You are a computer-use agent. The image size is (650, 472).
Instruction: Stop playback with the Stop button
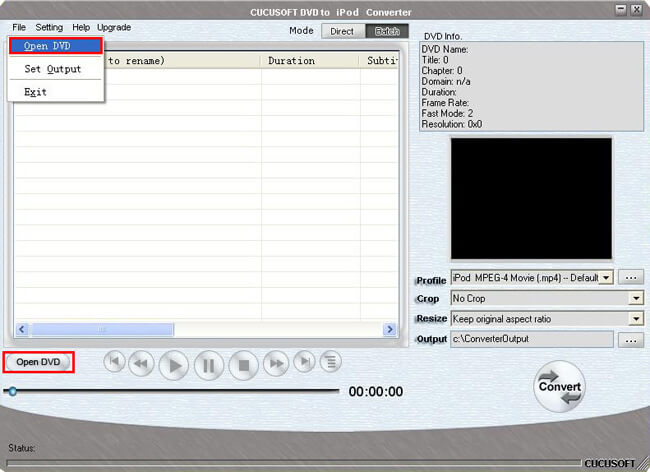tap(242, 365)
